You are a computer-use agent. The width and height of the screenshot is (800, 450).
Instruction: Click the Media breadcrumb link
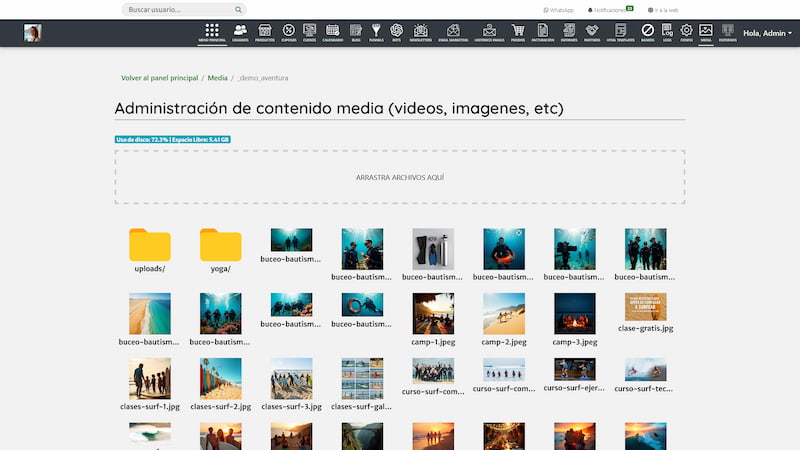click(217, 77)
